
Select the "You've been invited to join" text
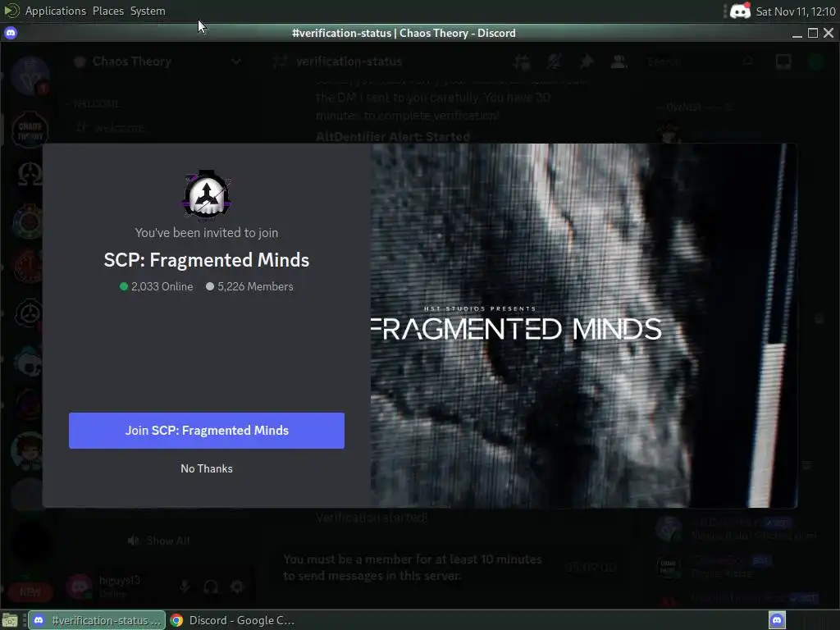tap(206, 232)
